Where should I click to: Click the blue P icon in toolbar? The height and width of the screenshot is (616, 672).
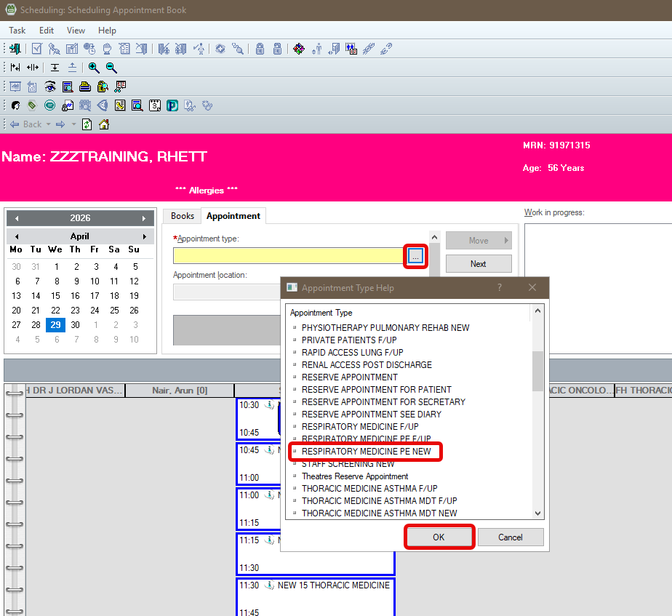point(172,105)
